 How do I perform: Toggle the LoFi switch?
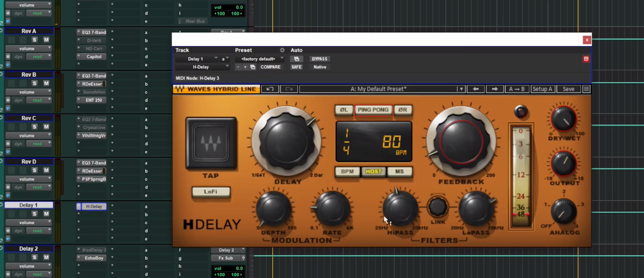coord(211,192)
